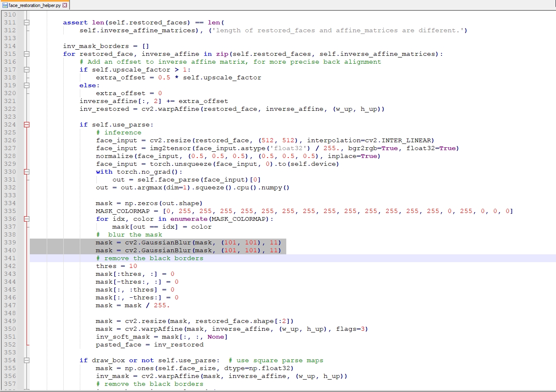The image size is (556, 392).
Task: Click 'mask[out == idx] = color' line
Action: [x=162, y=227]
